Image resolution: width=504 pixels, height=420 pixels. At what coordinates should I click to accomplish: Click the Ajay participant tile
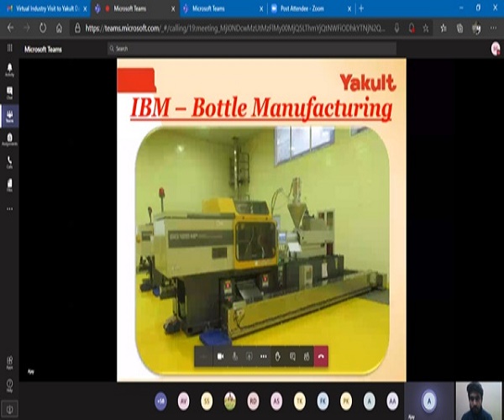[429, 401]
